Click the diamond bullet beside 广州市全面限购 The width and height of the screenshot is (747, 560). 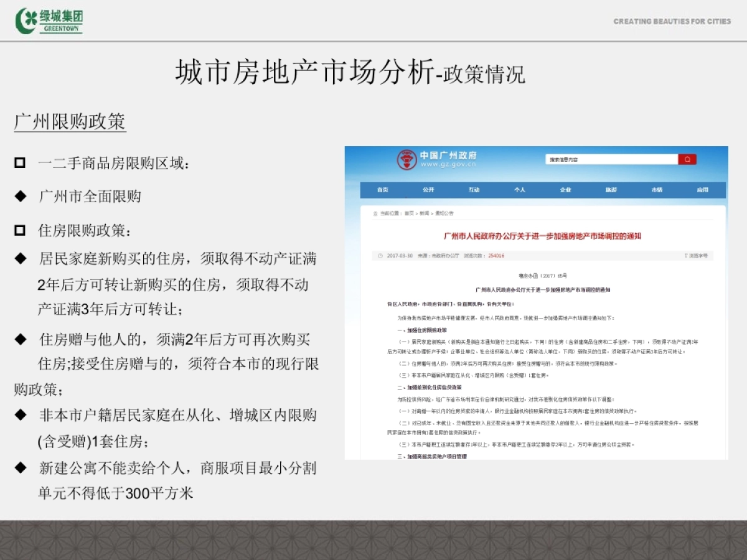tap(21, 197)
